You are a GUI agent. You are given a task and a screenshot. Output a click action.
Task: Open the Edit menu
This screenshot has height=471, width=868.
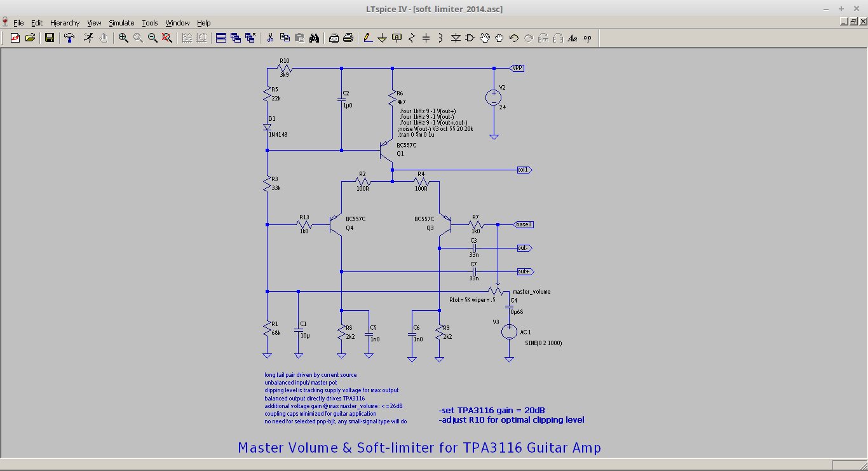click(37, 23)
